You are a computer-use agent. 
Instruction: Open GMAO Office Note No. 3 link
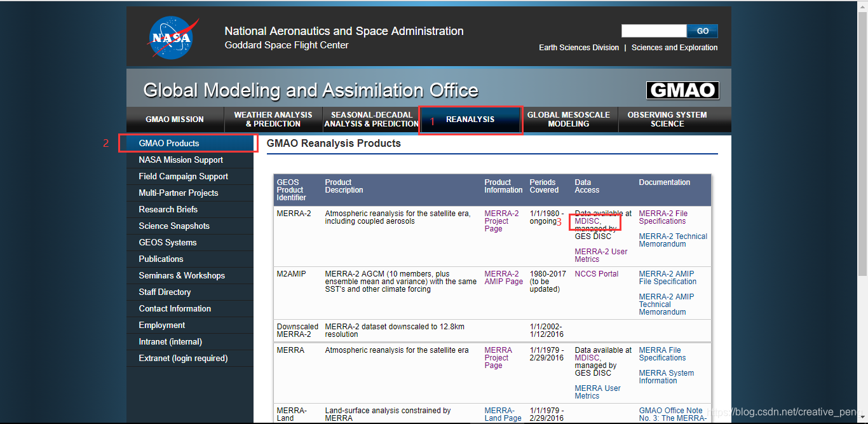point(673,414)
